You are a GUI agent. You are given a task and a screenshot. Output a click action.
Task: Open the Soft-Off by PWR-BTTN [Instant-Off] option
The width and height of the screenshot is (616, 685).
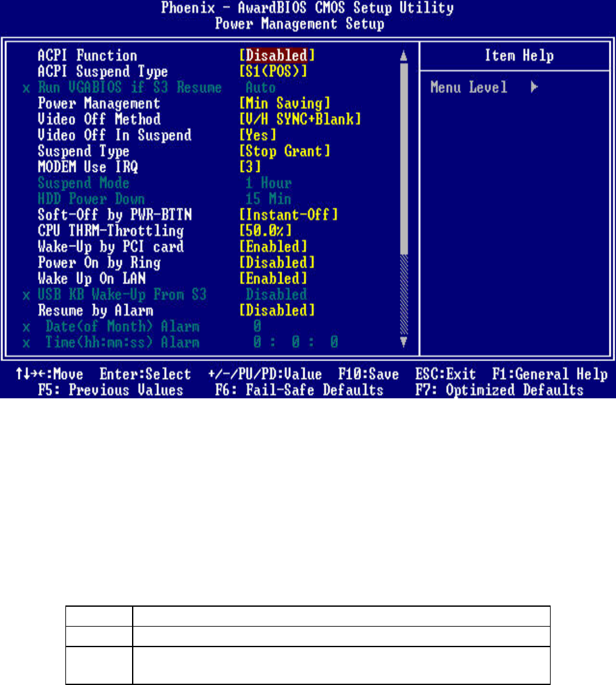288,214
